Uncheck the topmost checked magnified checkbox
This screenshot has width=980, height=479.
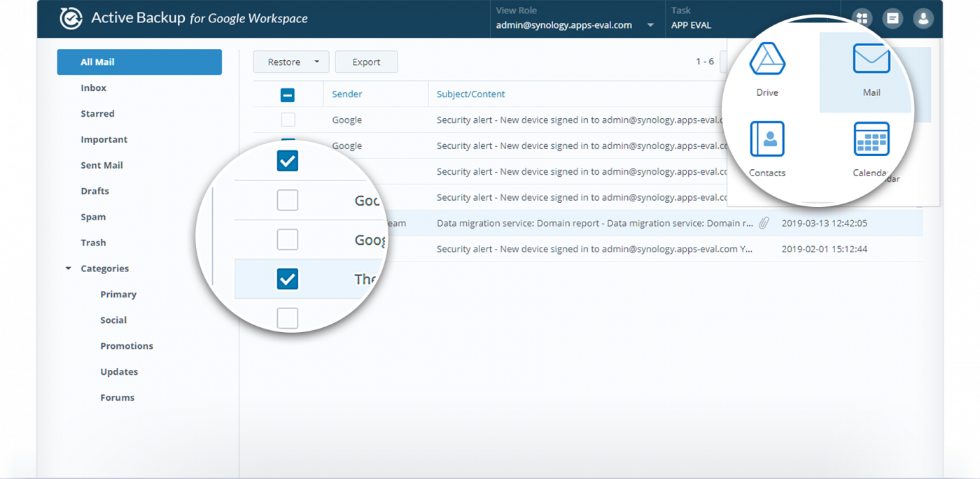coord(288,161)
